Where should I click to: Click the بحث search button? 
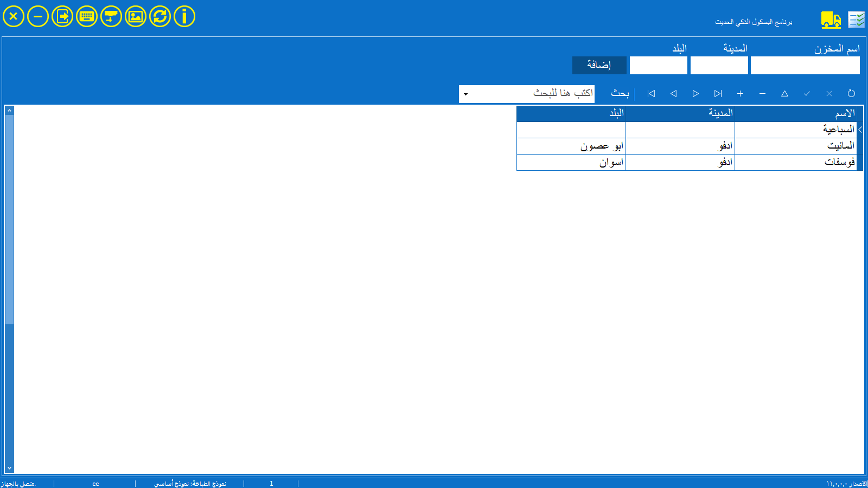620,94
